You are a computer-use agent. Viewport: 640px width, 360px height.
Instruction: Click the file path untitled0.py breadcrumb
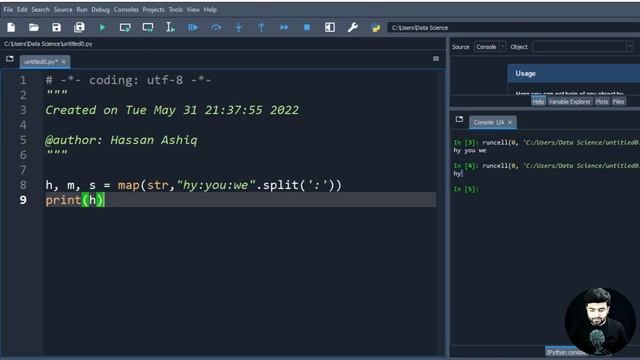[x=48, y=44]
